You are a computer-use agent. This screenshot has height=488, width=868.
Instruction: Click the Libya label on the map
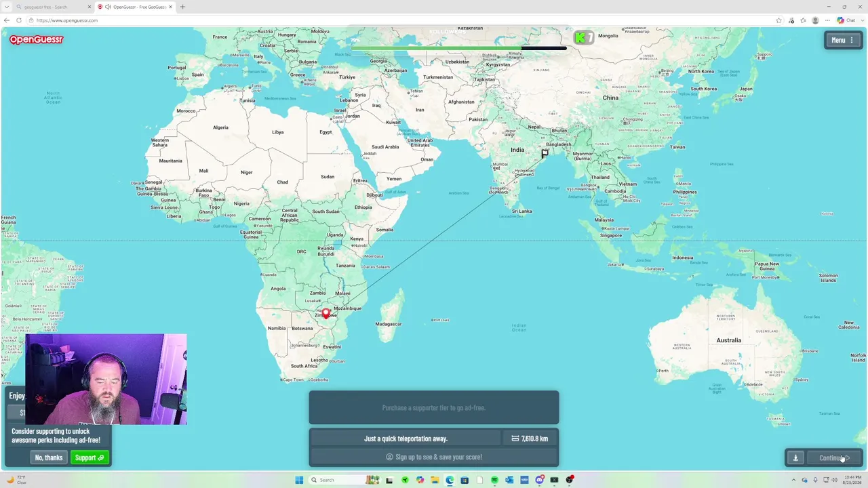coord(277,132)
